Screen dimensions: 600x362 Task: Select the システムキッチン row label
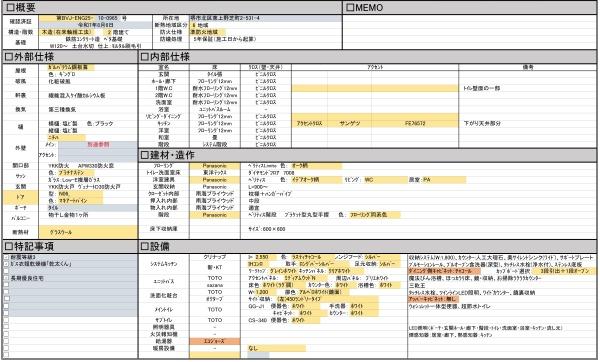[164, 264]
